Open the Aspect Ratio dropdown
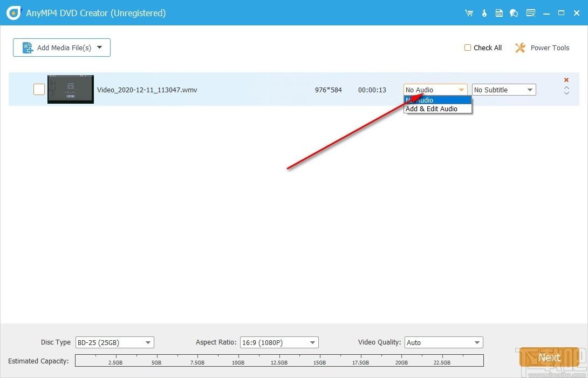 279,342
